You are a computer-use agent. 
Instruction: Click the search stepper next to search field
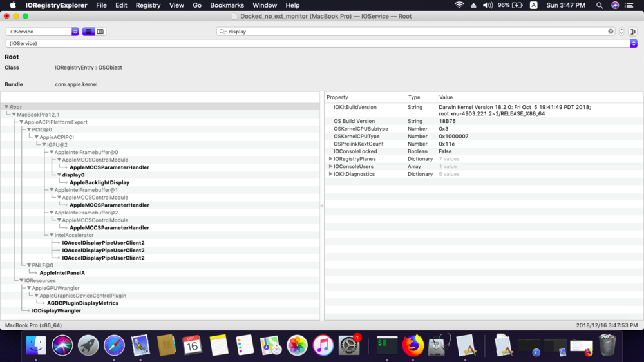tap(621, 32)
